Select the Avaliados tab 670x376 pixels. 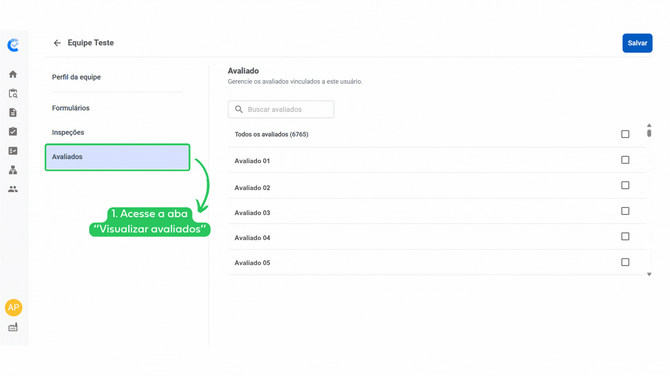[x=118, y=157]
